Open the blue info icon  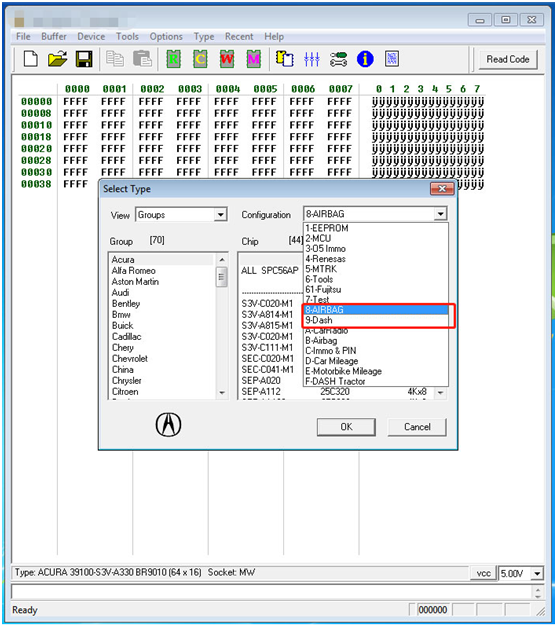click(x=365, y=59)
